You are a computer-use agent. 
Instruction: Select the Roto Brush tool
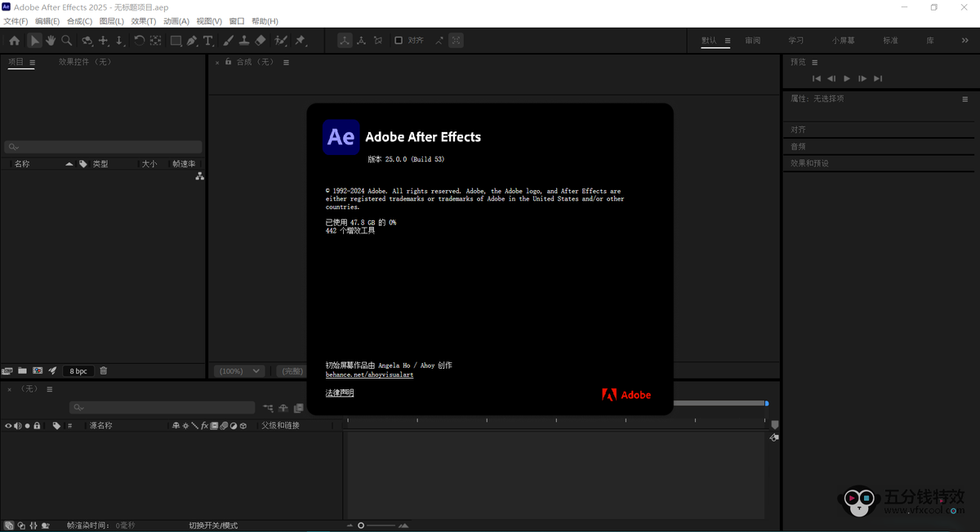click(281, 40)
